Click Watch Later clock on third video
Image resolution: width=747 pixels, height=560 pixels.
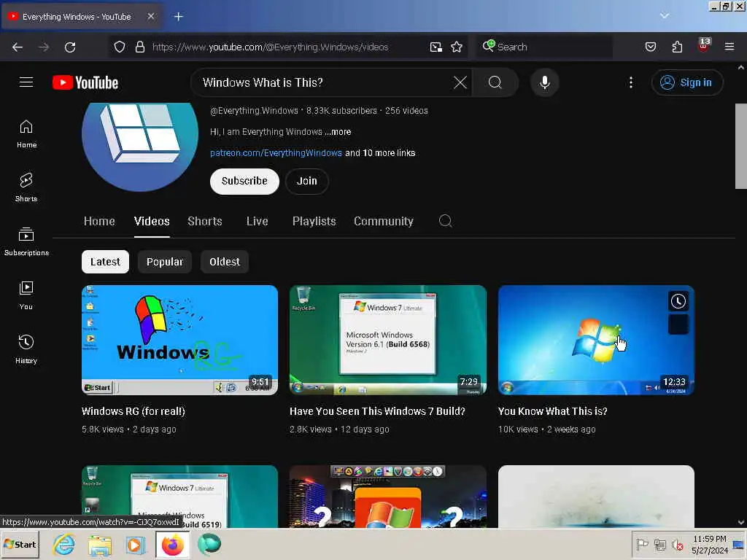pyautogui.click(x=678, y=301)
